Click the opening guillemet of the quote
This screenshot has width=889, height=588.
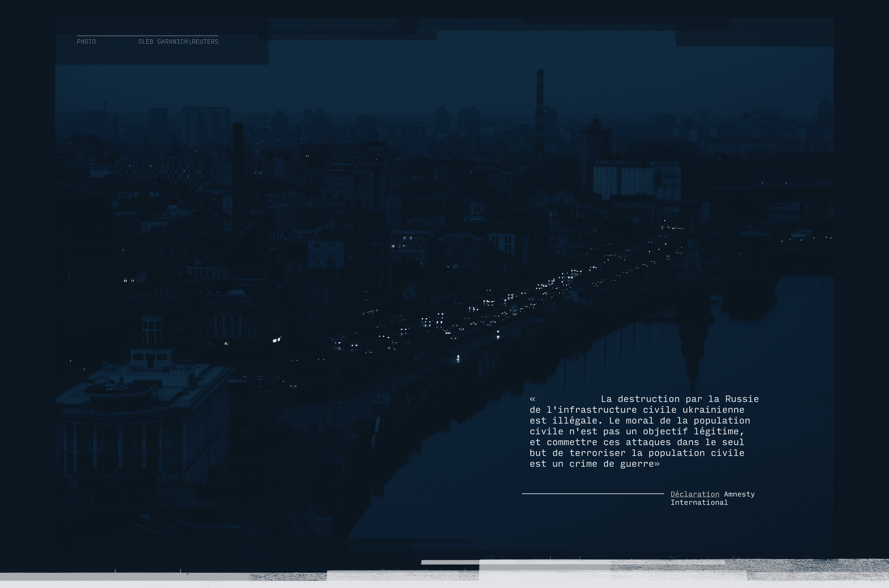point(532,399)
